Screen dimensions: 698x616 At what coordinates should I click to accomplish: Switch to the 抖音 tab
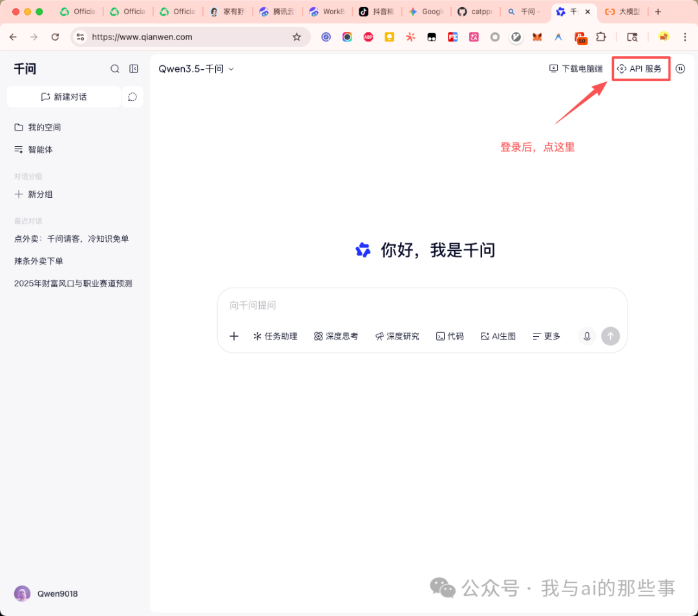pos(377,12)
